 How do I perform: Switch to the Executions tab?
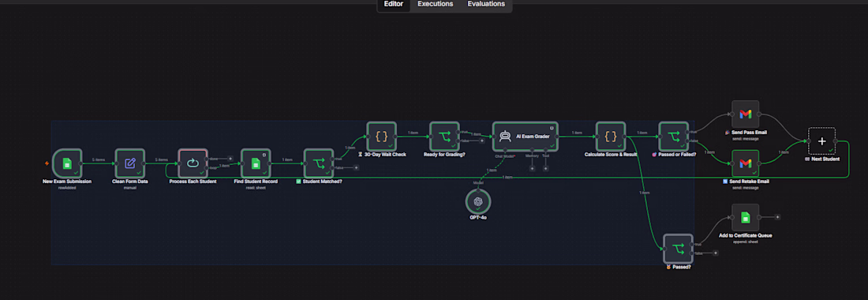[435, 4]
